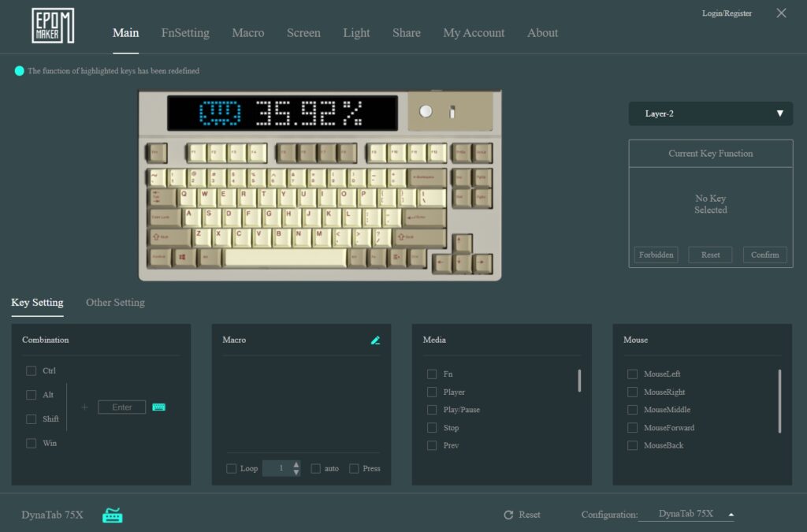
Task: Click the Macro panel edit pencil icon
Action: (375, 340)
